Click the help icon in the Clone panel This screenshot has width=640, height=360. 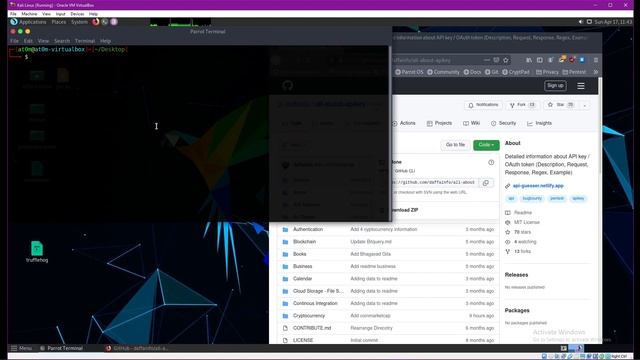pos(491,162)
